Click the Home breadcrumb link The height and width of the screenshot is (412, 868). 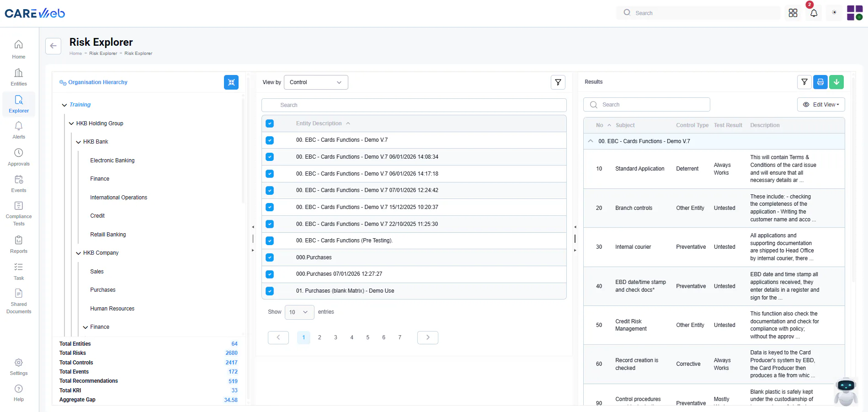click(75, 54)
